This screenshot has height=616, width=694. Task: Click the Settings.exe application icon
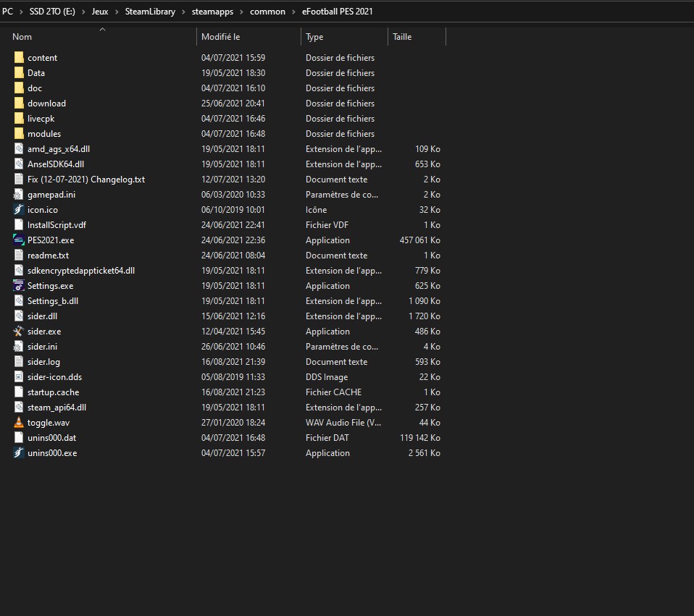(x=19, y=286)
